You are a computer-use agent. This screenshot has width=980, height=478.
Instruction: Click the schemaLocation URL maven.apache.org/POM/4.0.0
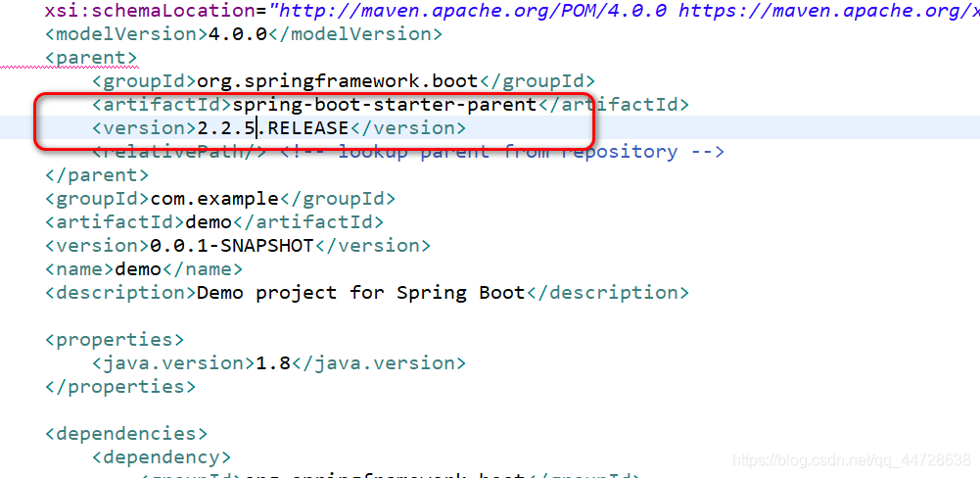coord(475,11)
